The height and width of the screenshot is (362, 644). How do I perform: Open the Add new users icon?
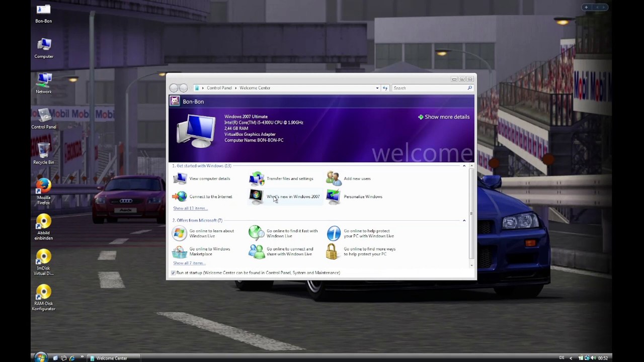click(333, 178)
